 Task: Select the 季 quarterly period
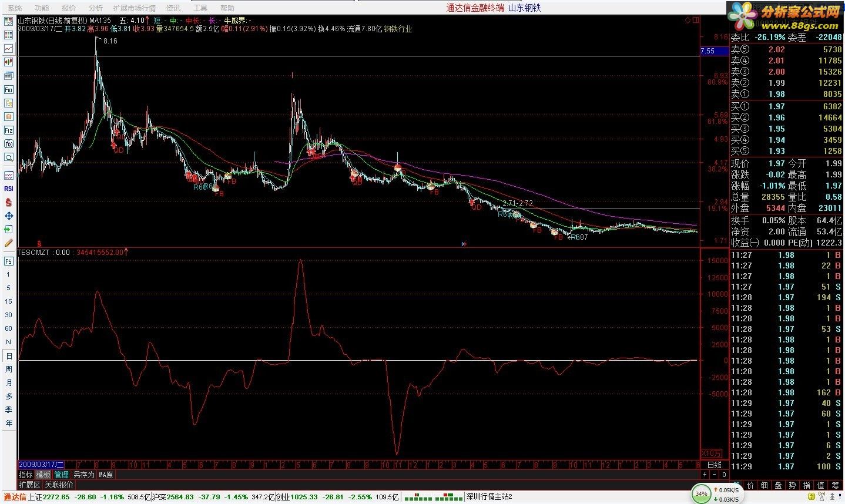(x=9, y=410)
